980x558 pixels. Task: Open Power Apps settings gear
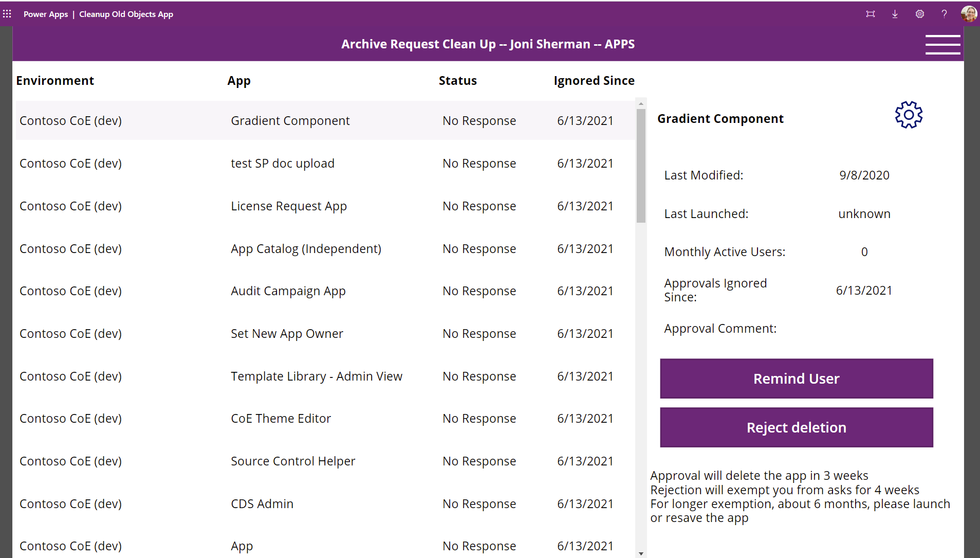click(x=919, y=14)
